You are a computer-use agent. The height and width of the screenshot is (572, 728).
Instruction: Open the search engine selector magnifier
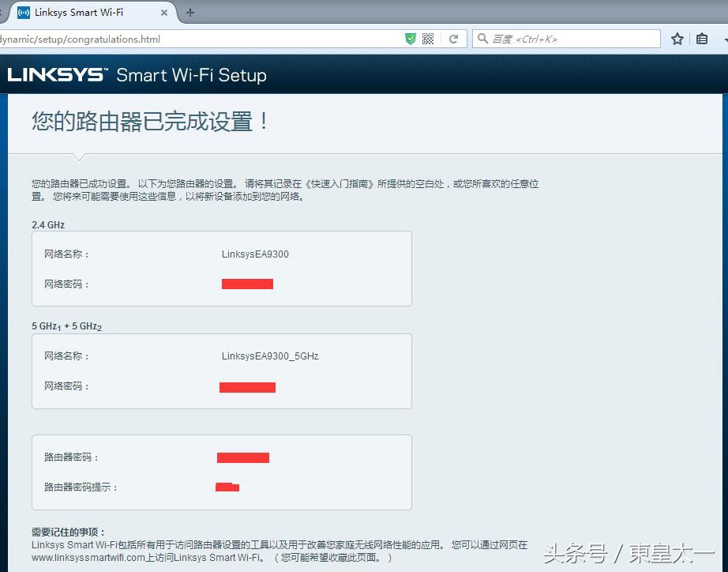point(482,38)
